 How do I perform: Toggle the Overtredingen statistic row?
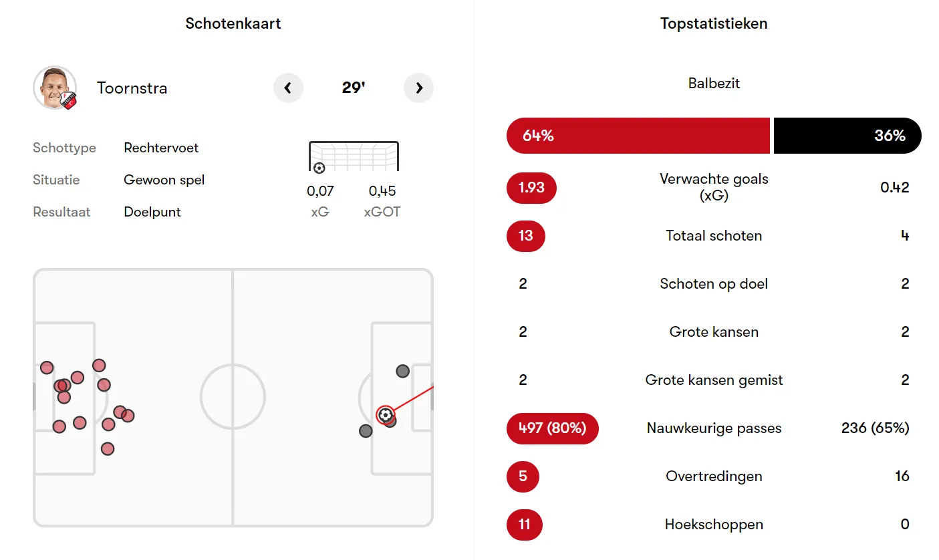pos(714,476)
